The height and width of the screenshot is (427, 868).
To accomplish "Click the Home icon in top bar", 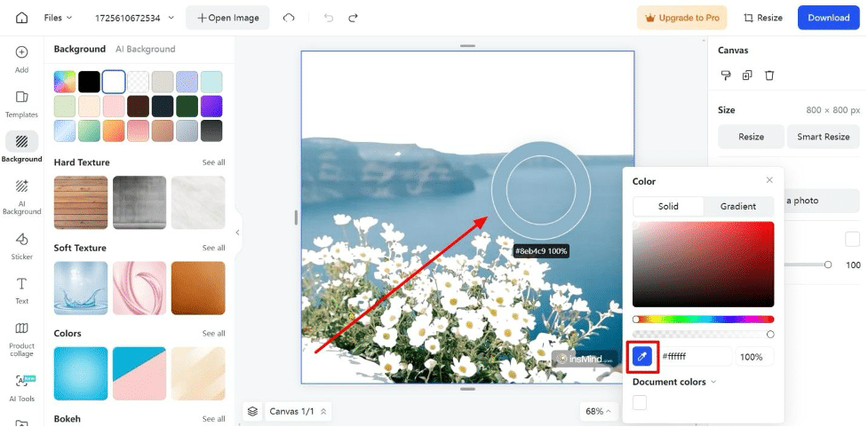I will 21,18.
